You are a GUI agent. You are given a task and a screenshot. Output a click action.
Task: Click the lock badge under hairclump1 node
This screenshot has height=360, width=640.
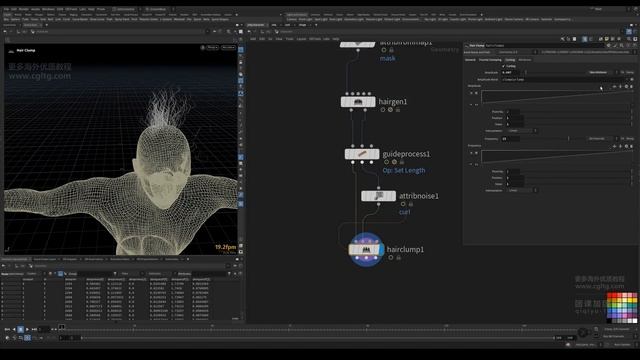(x=399, y=258)
